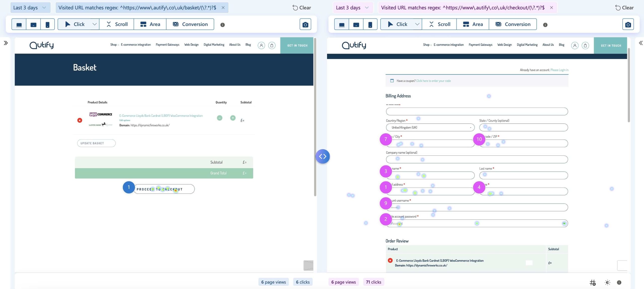644x289 pixels.
Task: Click the 'Please Login in' link on checkout
Action: click(559, 70)
